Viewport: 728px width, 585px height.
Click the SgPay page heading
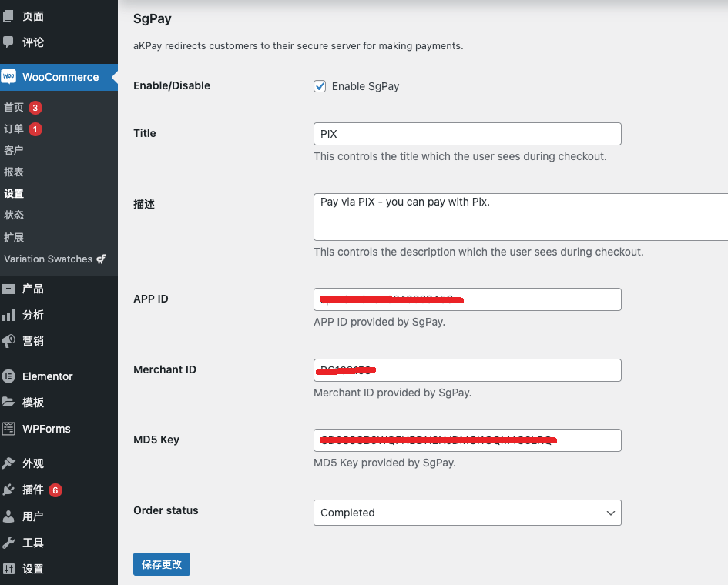click(x=153, y=18)
